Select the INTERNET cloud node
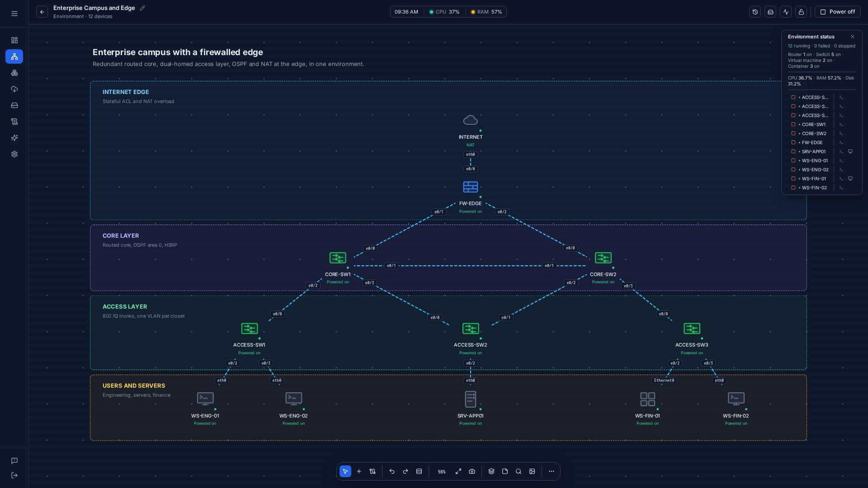 (471, 120)
